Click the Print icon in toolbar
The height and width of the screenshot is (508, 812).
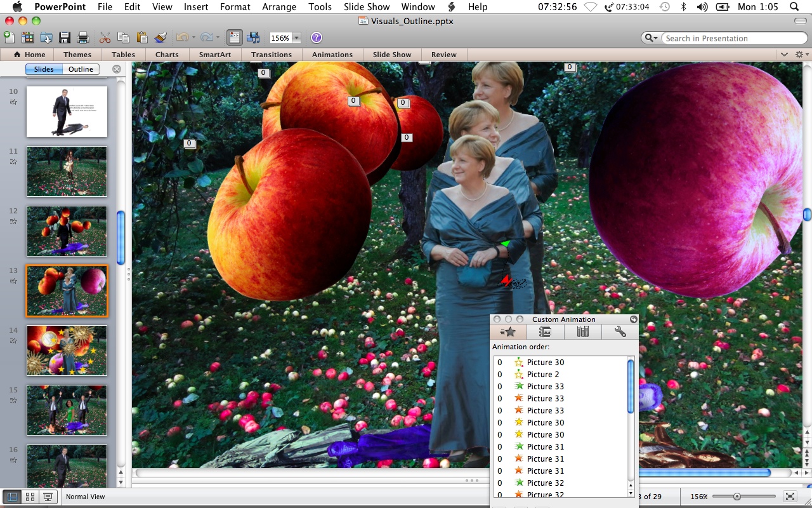pos(82,38)
